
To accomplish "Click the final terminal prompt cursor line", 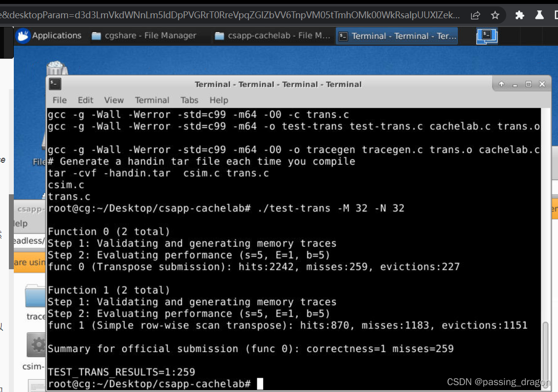I will pos(155,384).
